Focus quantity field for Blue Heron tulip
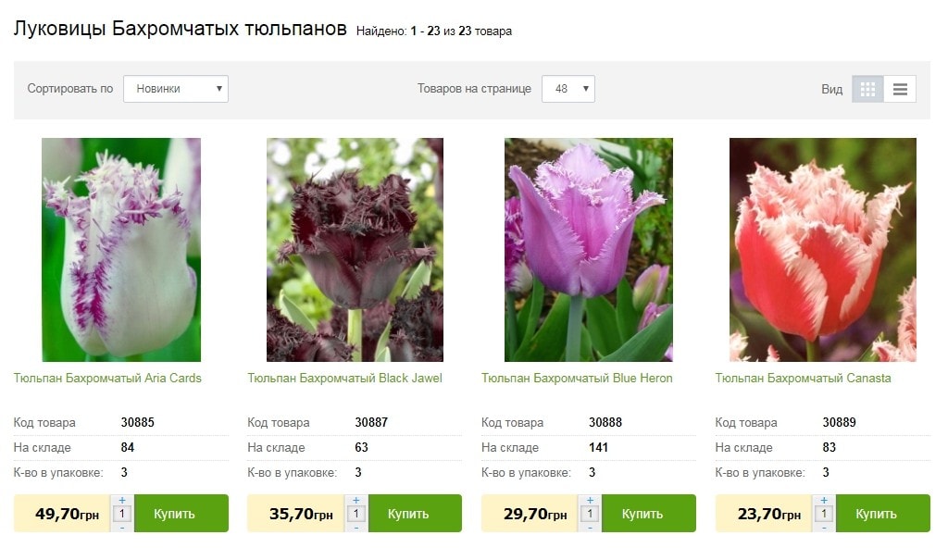This screenshot has width=948, height=560. pos(590,514)
